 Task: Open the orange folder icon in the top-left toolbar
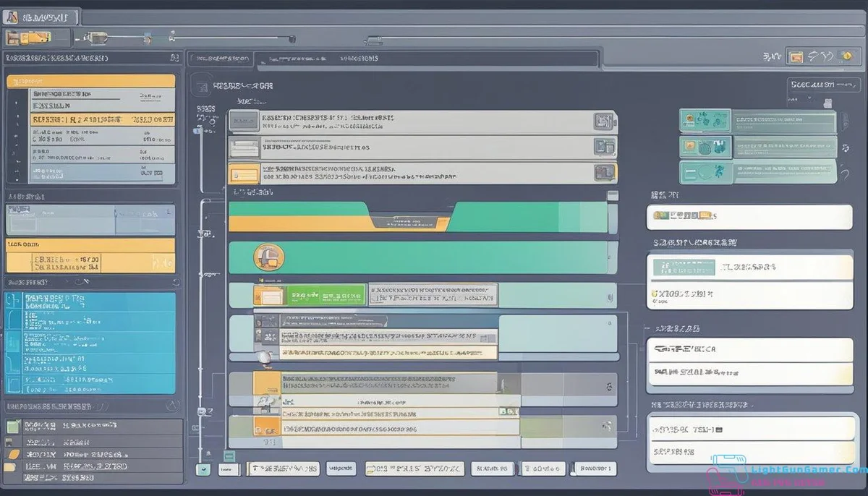click(36, 38)
